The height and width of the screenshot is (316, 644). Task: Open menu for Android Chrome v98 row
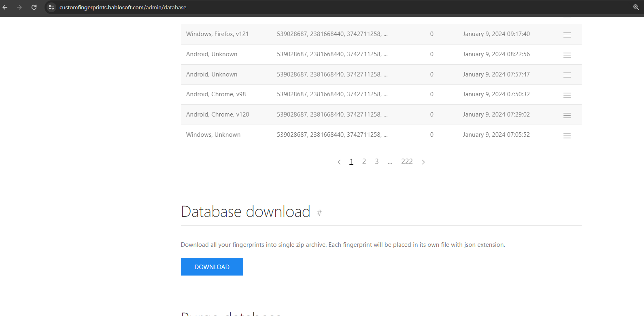click(567, 95)
